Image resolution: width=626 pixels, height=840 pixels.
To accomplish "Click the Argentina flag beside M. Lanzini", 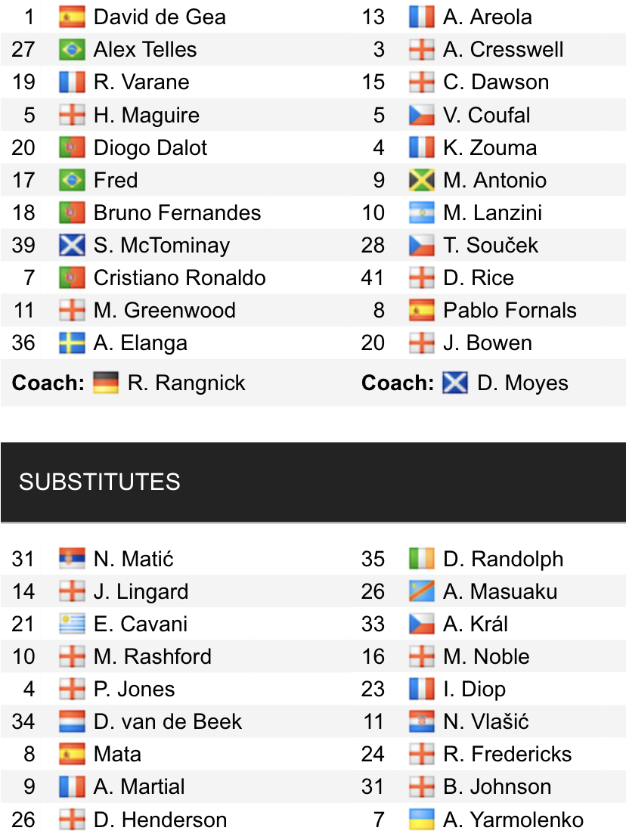I will (421, 212).
